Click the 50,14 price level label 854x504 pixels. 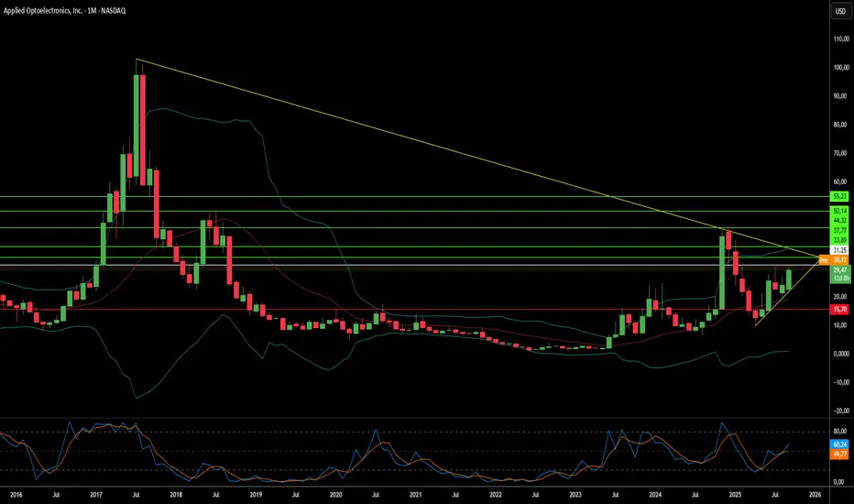(838, 211)
